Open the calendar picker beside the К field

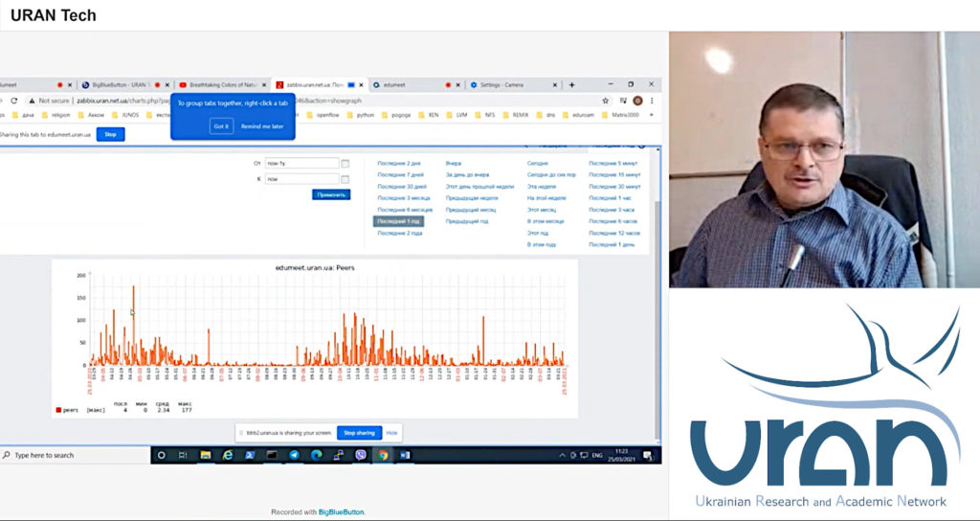tap(345, 179)
